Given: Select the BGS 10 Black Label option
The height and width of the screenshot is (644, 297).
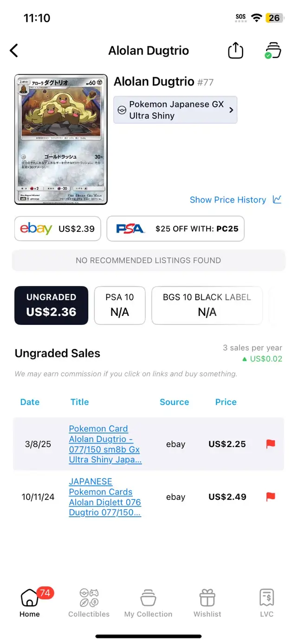Looking at the screenshot, I should coord(207,305).
